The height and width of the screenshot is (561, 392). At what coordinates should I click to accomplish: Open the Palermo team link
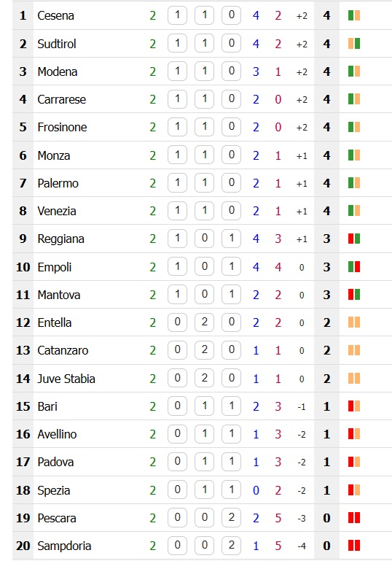[x=58, y=183]
